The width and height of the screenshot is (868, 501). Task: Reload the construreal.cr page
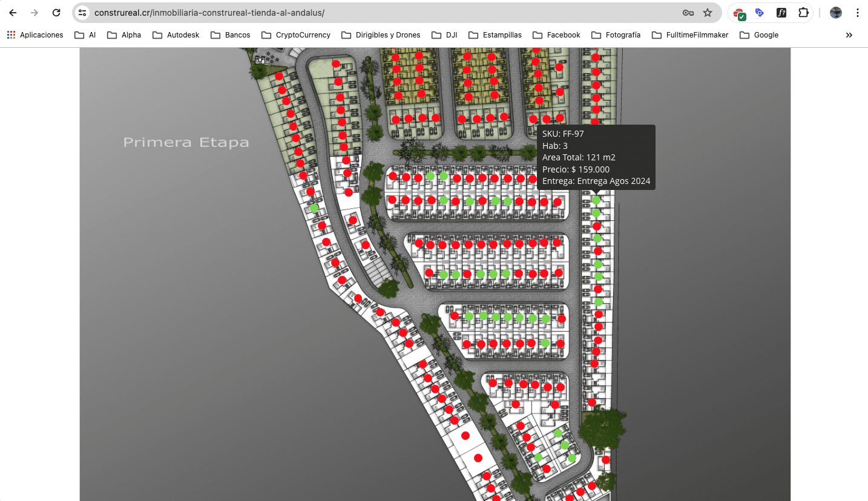pos(56,13)
